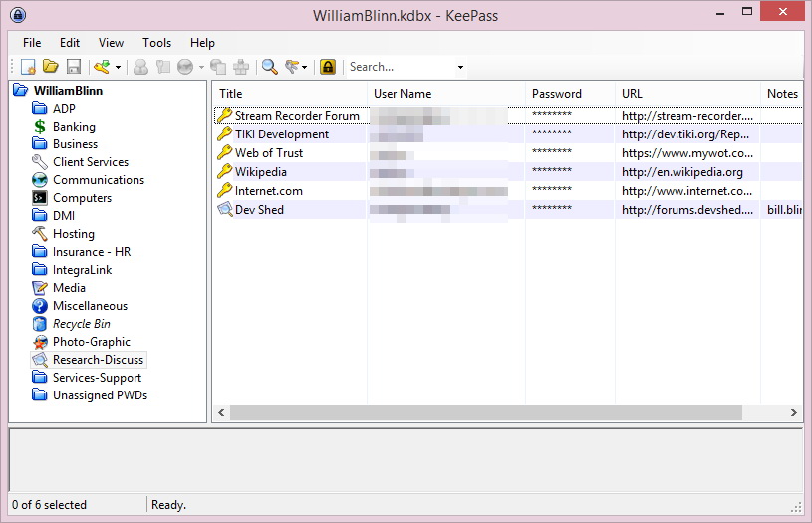Click the Add Entry key icon
The image size is (812, 523).
click(x=102, y=67)
